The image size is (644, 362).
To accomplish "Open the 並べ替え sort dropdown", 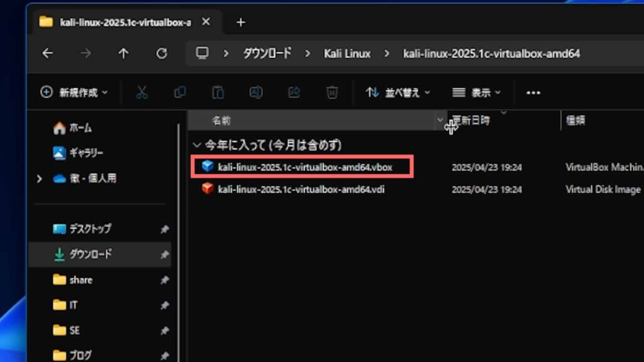I will click(397, 92).
